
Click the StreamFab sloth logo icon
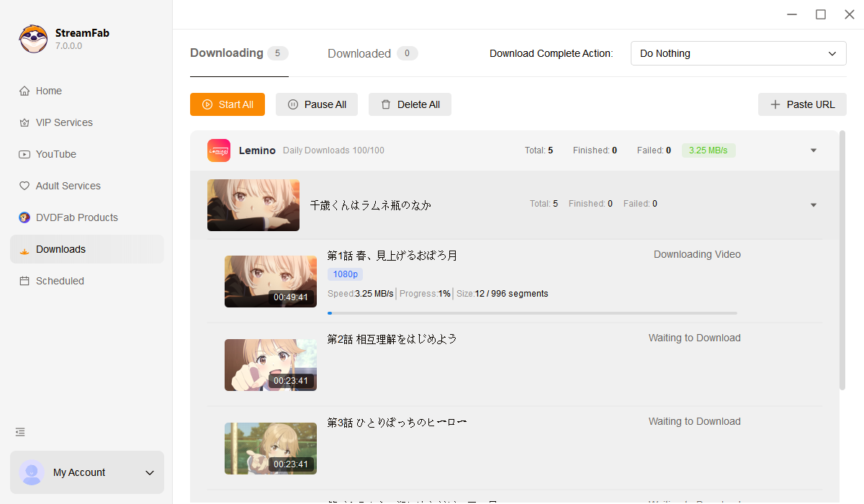click(33, 39)
